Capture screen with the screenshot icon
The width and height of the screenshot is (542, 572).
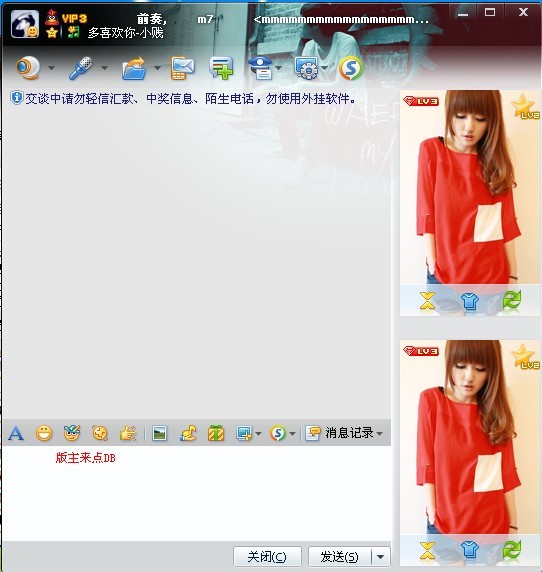[x=244, y=433]
